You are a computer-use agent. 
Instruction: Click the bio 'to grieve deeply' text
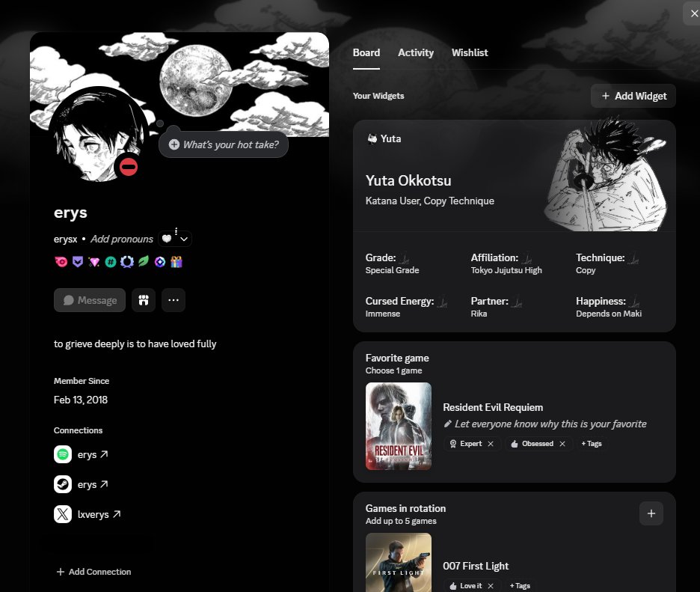click(135, 344)
